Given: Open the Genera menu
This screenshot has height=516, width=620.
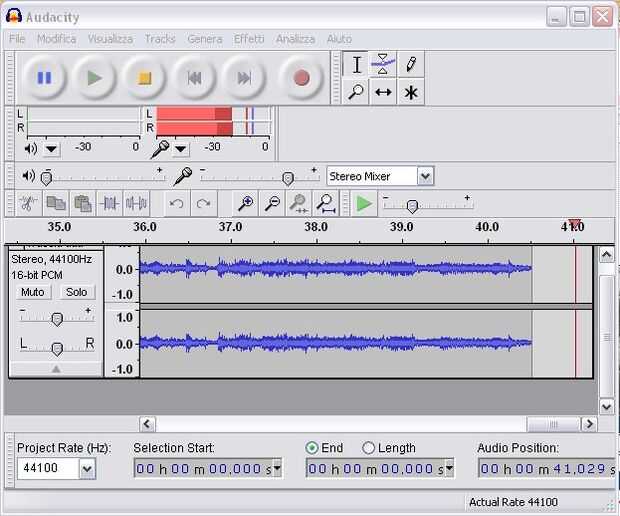Looking at the screenshot, I should 205,39.
